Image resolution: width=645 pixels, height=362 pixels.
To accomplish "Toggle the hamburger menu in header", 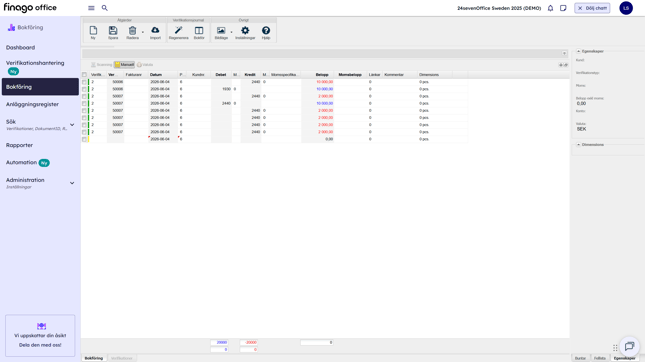I will (x=91, y=8).
